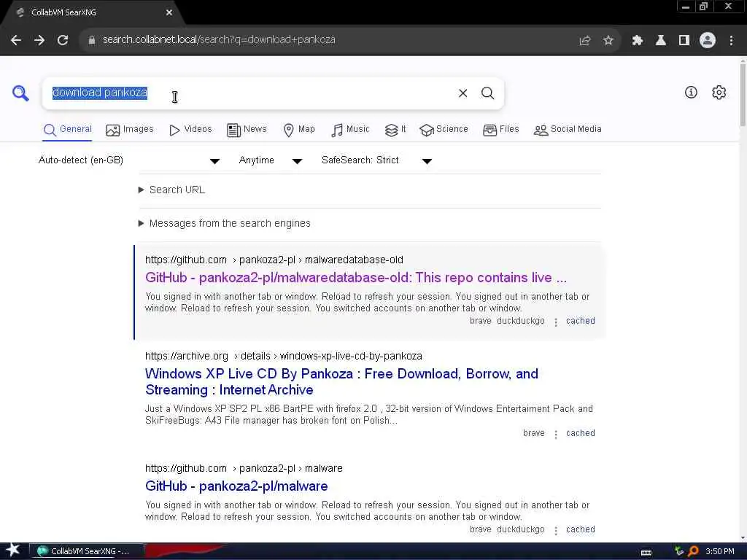This screenshot has height=560, width=747.
Task: Open the more options dots on pankoza2-pl/malware result
Action: point(555,531)
